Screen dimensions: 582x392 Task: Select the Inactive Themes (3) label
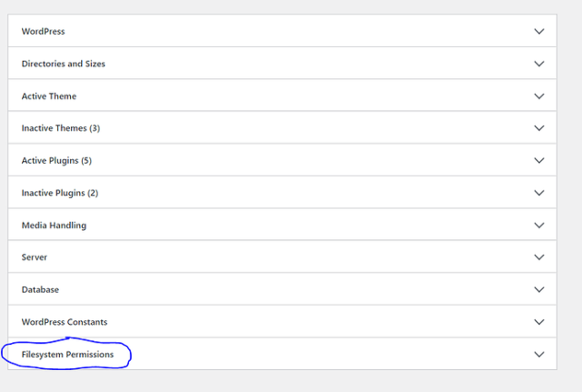pos(60,128)
